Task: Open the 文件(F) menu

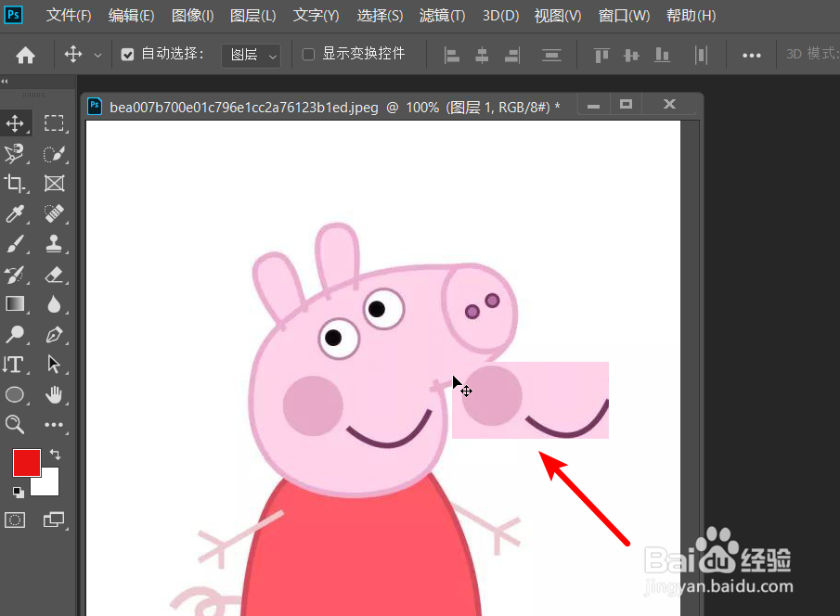Action: tap(69, 16)
